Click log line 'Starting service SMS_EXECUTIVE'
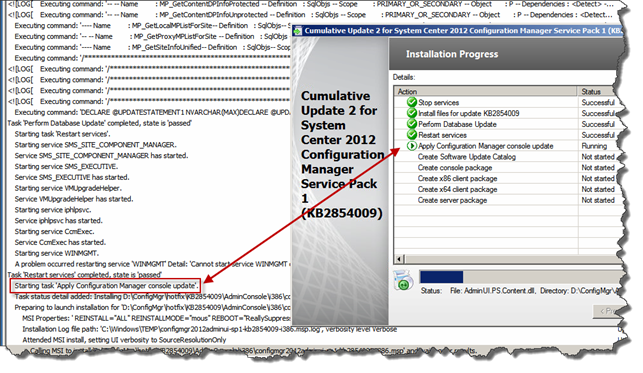 pyautogui.click(x=66, y=166)
